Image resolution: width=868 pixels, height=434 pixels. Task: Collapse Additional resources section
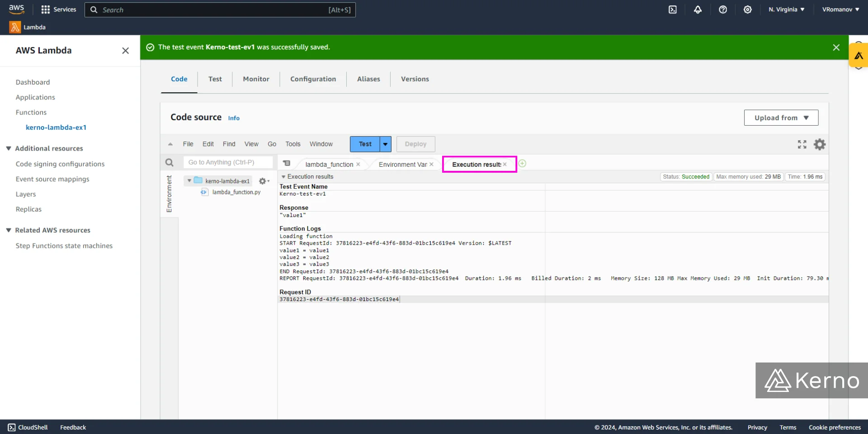[x=9, y=148]
